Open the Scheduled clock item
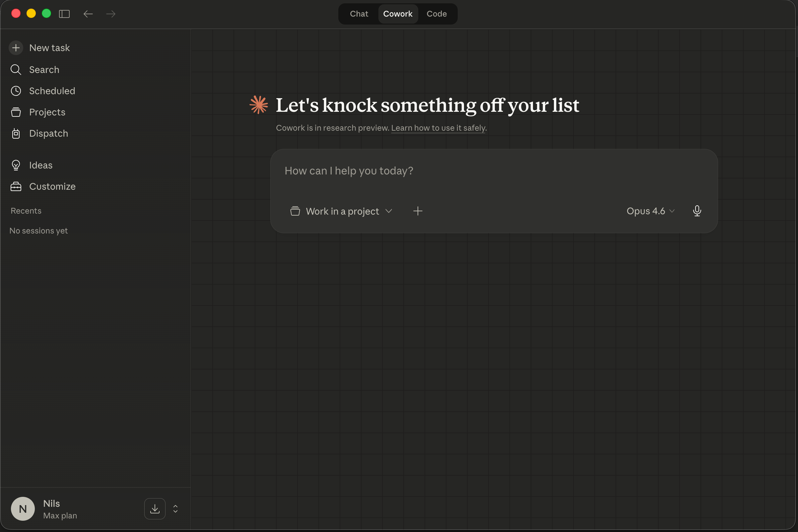The width and height of the screenshot is (798, 532). click(x=43, y=91)
